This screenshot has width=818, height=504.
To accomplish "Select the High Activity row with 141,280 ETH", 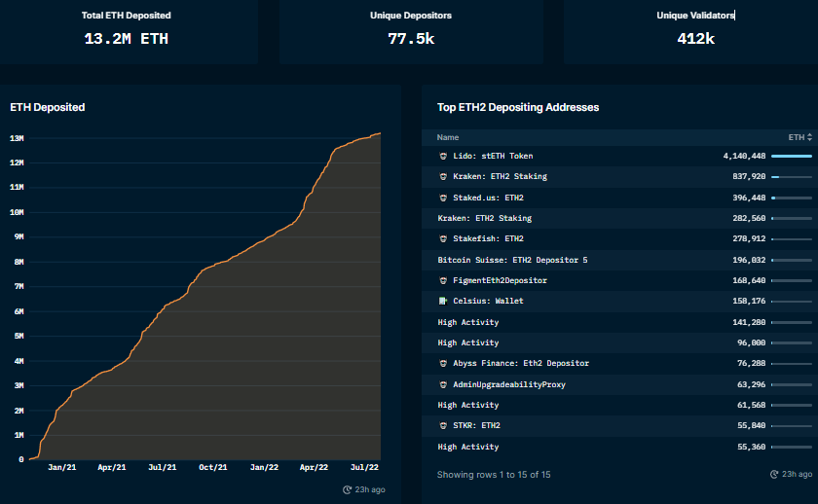I will click(x=468, y=322).
